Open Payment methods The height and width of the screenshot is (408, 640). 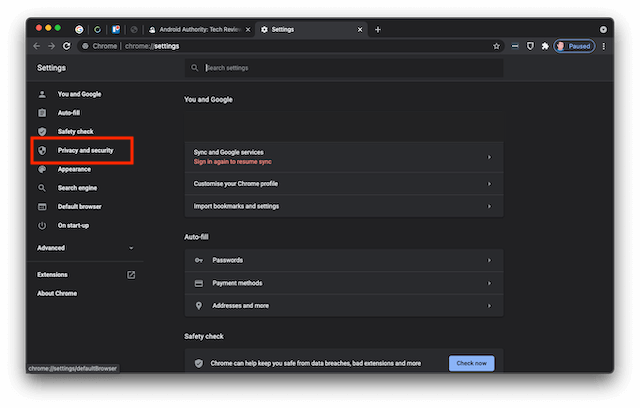(x=344, y=283)
